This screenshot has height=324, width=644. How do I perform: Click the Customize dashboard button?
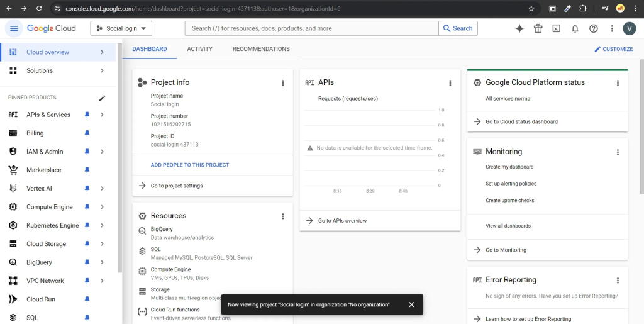(614, 49)
